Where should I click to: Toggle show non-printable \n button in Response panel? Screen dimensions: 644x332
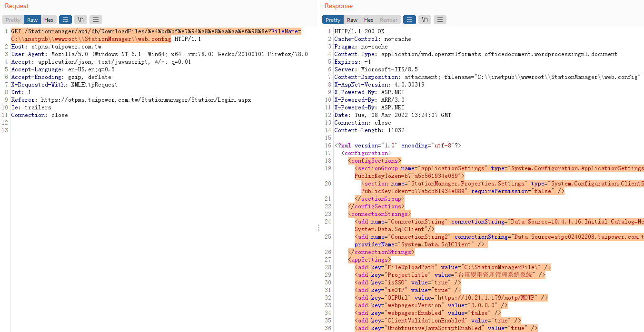click(425, 20)
